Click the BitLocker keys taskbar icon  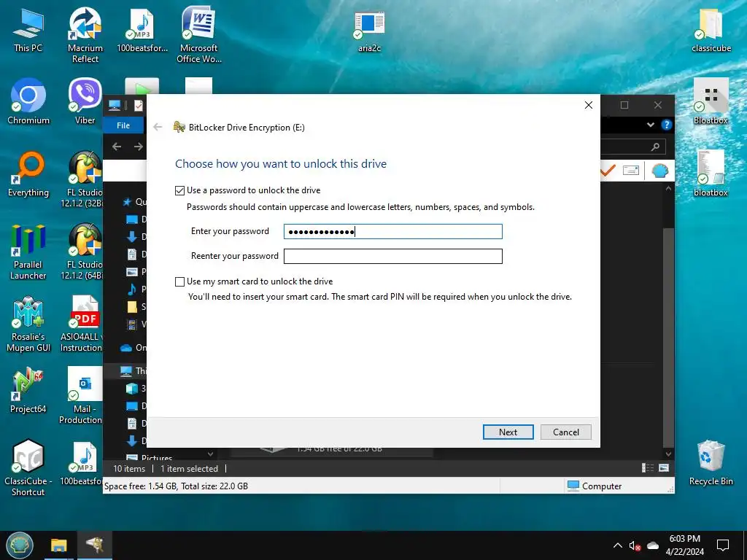click(x=94, y=545)
